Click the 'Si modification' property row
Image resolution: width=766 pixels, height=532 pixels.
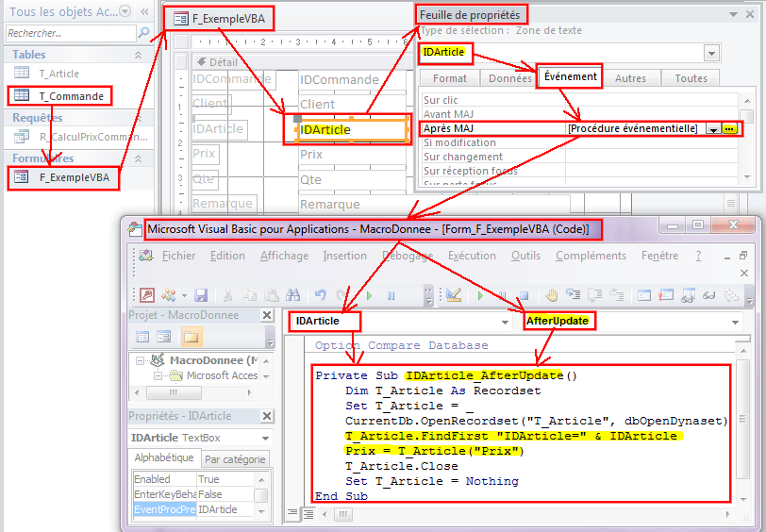[x=580, y=142]
